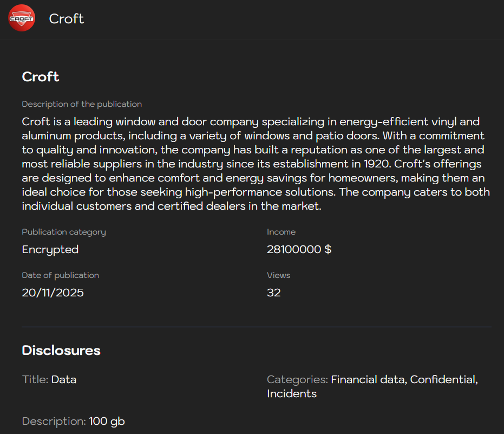
Task: Click the Croft title in the header
Action: (66, 18)
